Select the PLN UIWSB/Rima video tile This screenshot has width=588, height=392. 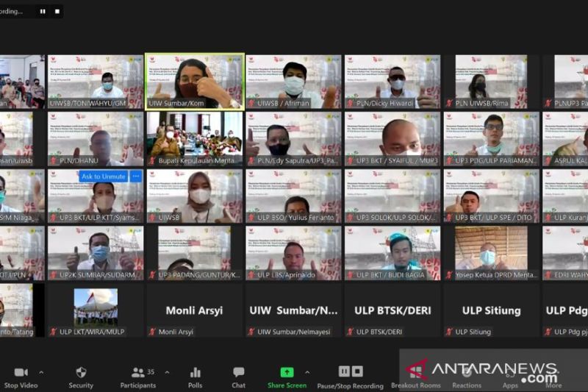491,82
